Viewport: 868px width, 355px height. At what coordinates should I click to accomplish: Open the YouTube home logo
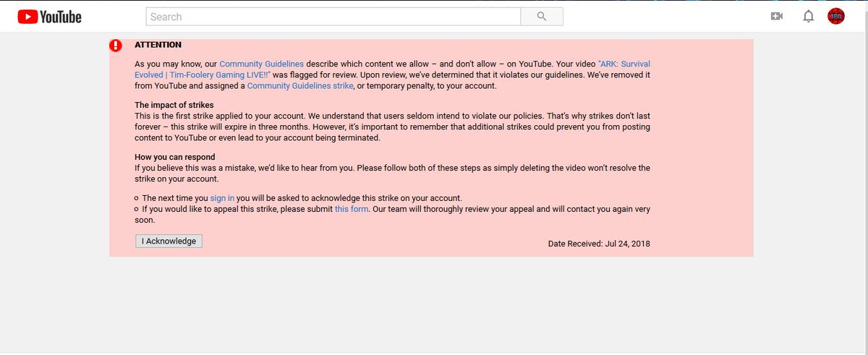(50, 17)
